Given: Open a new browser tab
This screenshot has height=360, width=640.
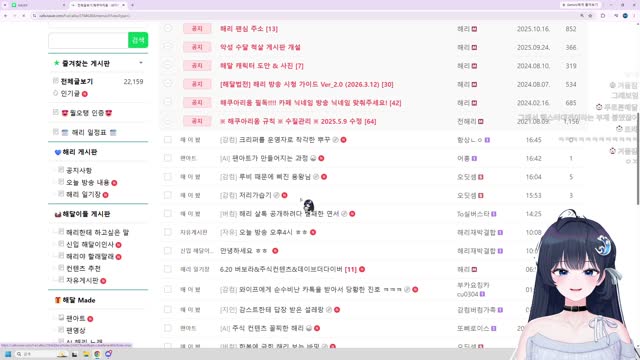Looking at the screenshot, I should (132, 5).
